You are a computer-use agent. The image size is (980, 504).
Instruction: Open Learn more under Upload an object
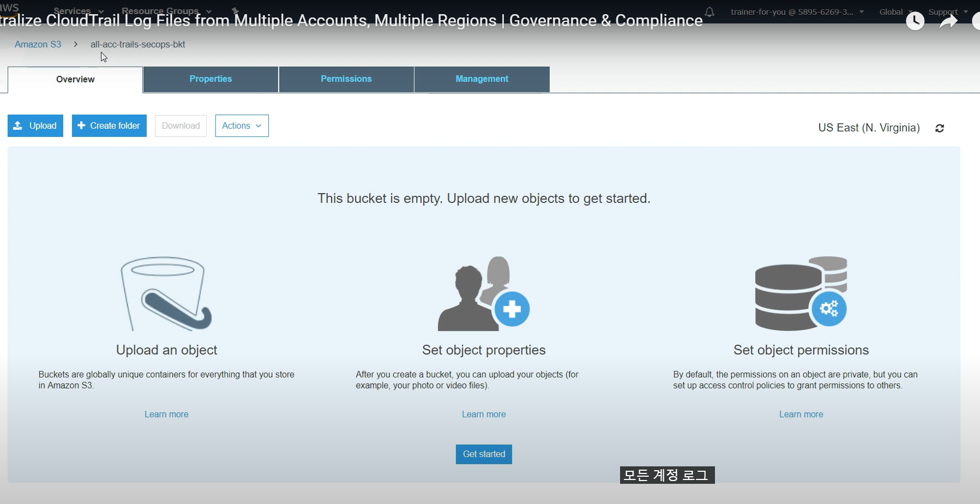click(166, 415)
